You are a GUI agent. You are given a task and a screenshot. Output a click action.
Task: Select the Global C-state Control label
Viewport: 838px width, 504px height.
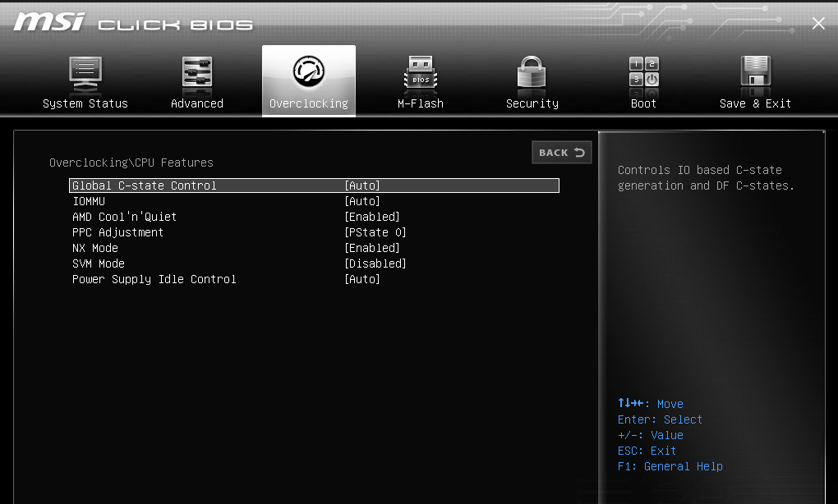(145, 186)
